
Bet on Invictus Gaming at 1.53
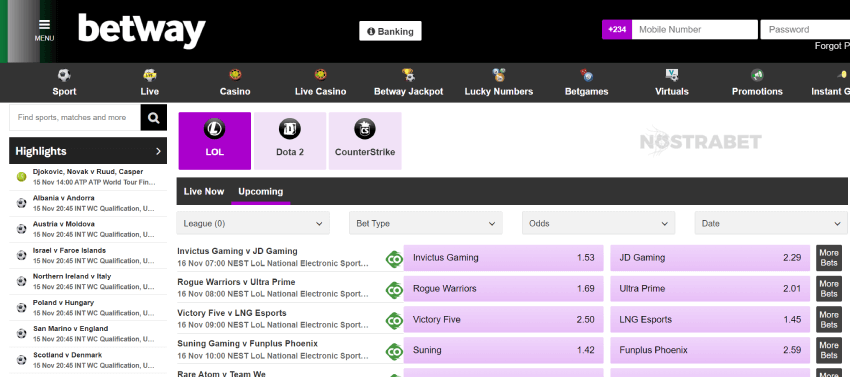pyautogui.click(x=504, y=258)
